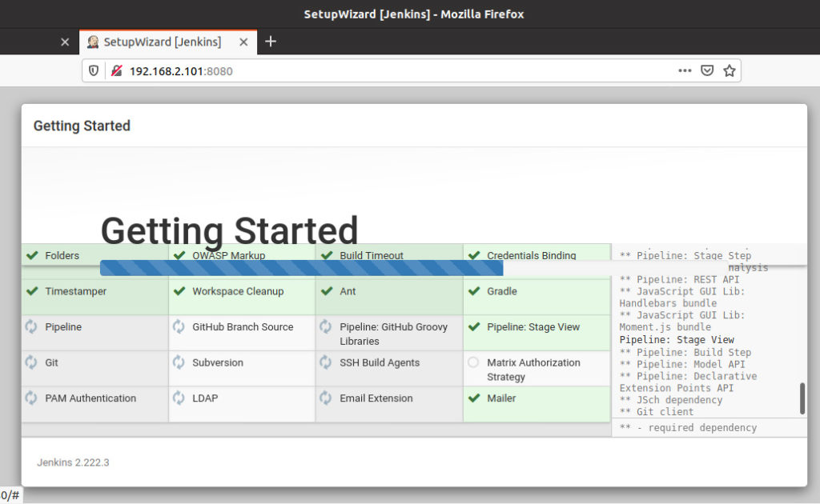
Task: Click the large Getting Started heading
Action: [x=229, y=231]
